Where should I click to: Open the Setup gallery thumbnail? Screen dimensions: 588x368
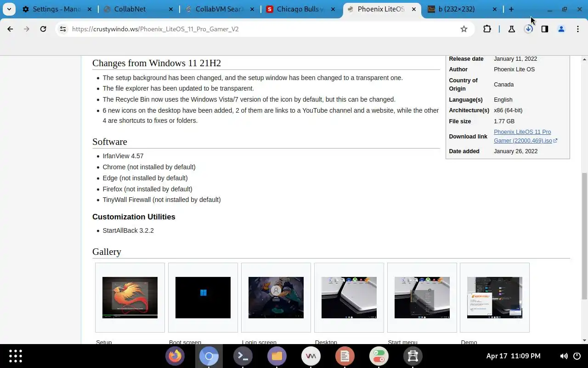[130, 298]
